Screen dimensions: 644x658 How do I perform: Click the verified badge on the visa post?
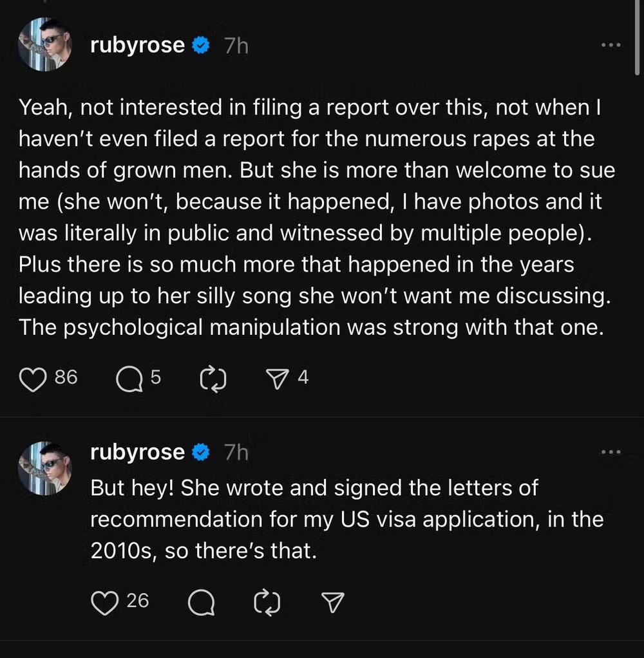tap(202, 453)
